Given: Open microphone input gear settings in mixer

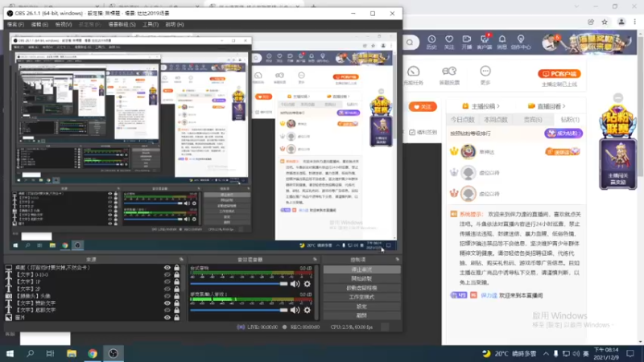Looking at the screenshot, I should tap(307, 310).
